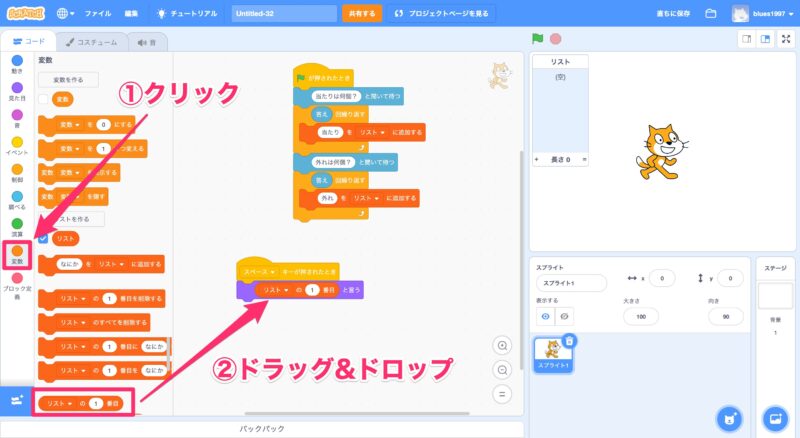
Task: Click the 共有する share button
Action: coord(362,14)
